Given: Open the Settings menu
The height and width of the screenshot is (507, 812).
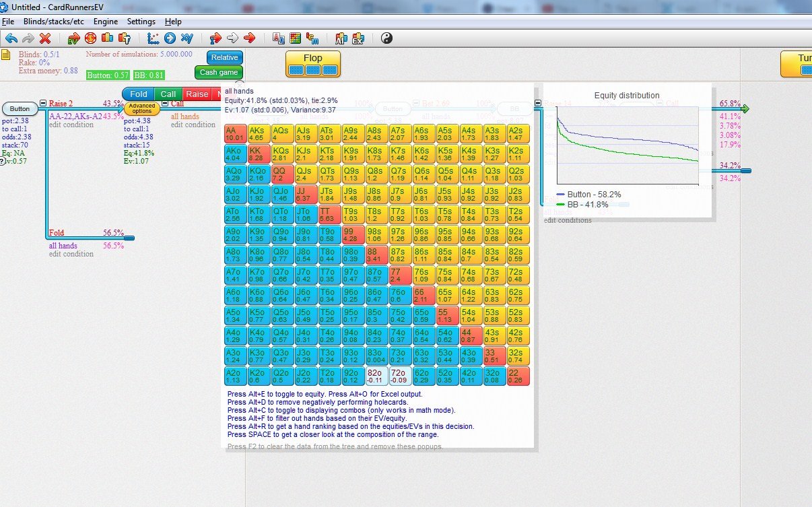Looking at the screenshot, I should [141, 22].
